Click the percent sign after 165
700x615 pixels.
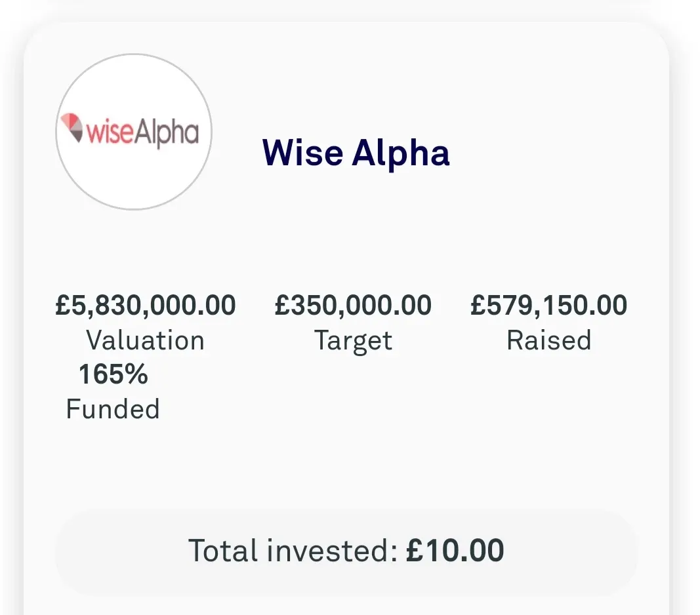coord(136,374)
